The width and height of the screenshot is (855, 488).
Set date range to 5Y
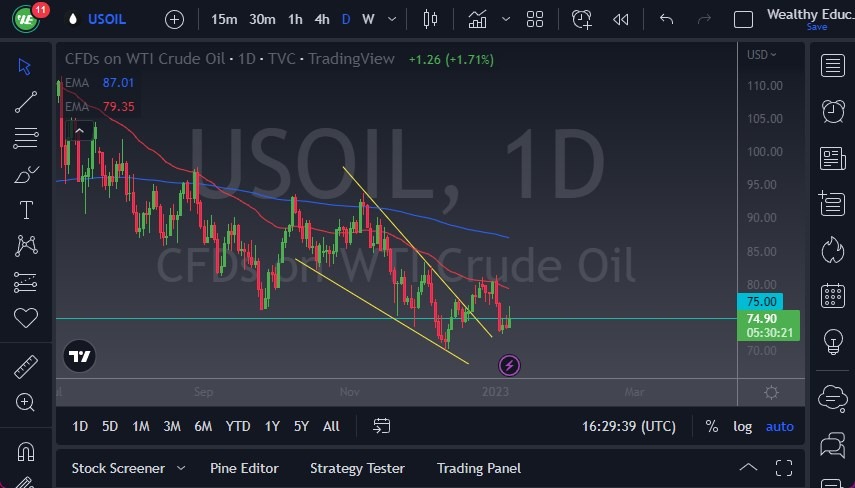pos(301,426)
